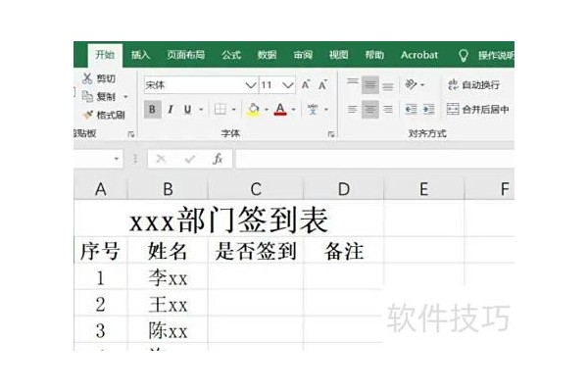Click Merge and Center 合并后居中 button
Screen dimensions: 588x392
click(478, 109)
